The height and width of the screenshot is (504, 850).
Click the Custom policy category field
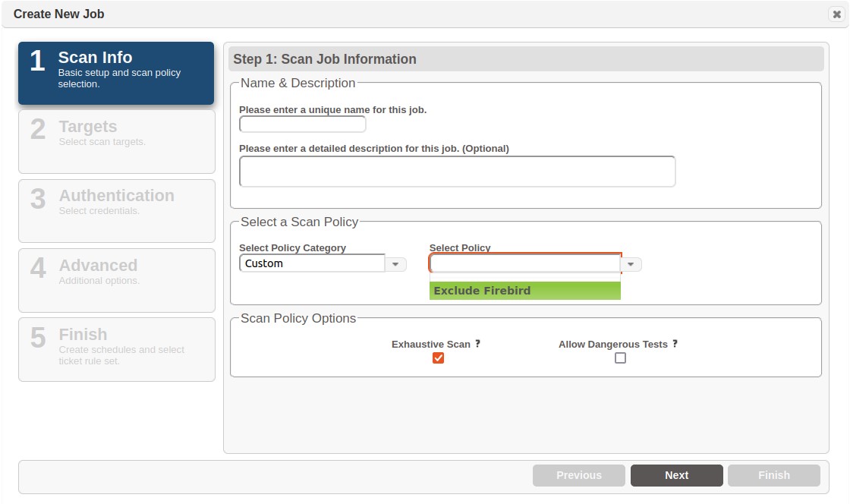click(312, 263)
